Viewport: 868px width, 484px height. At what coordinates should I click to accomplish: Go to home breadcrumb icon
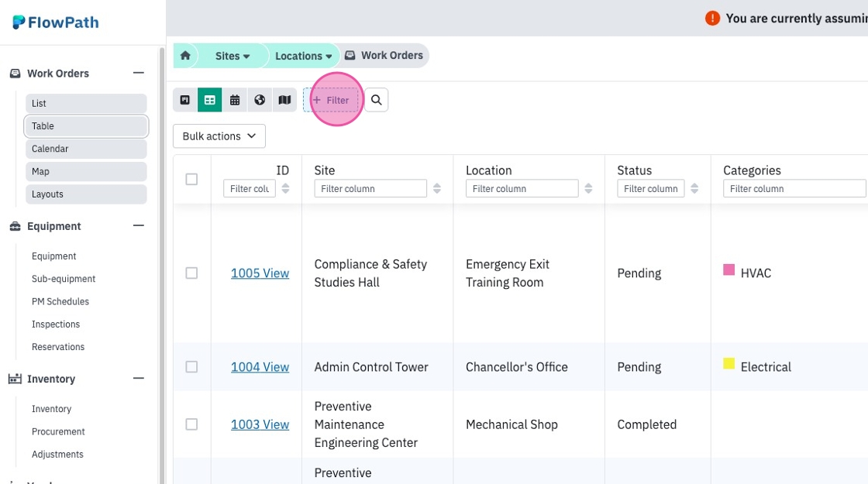pyautogui.click(x=185, y=55)
